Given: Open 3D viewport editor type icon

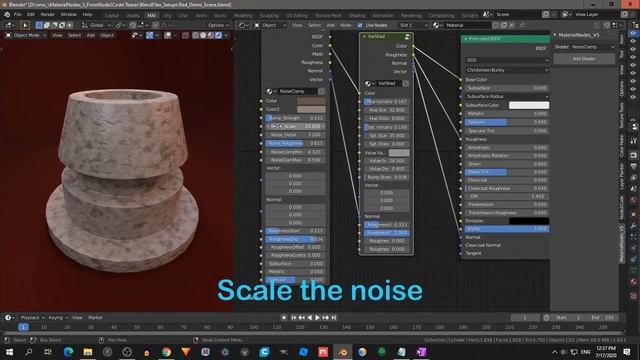Looking at the screenshot, I should tap(9, 25).
